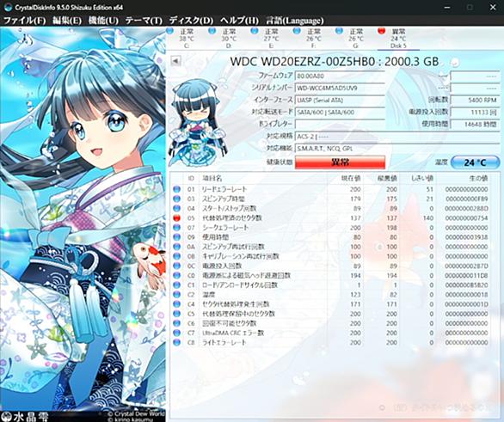Click the 14648 時間 power-on hours field
Image resolution: width=504 pixels, height=422 pixels.
click(x=475, y=125)
